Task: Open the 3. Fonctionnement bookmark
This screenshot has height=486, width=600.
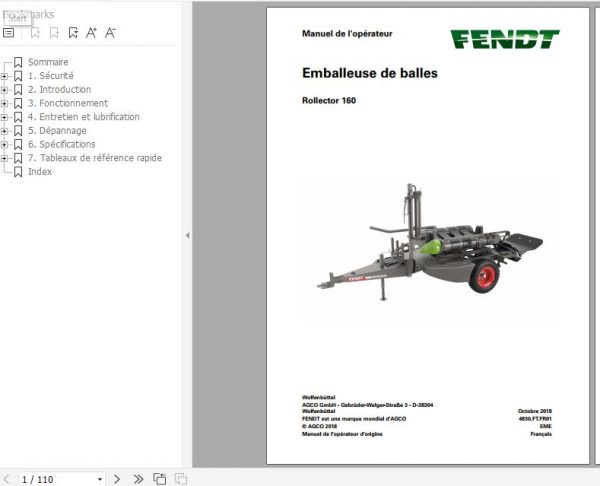Action: 68,103
